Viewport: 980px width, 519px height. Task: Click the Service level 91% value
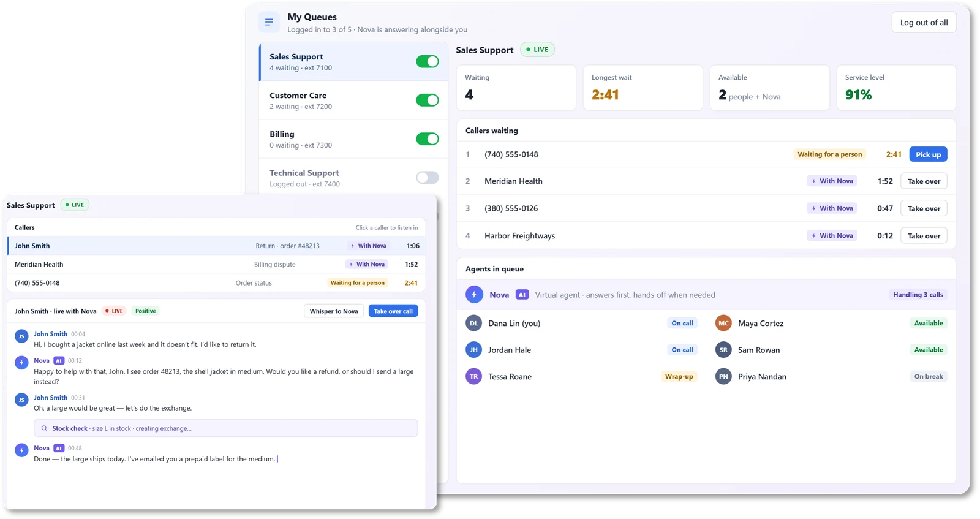pyautogui.click(x=858, y=95)
